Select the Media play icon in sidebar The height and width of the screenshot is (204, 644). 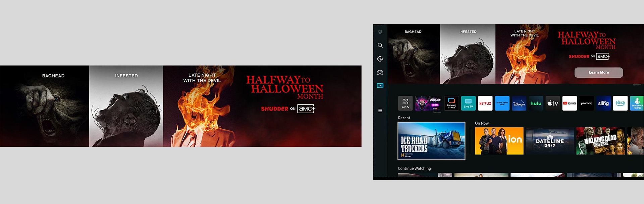(x=380, y=86)
